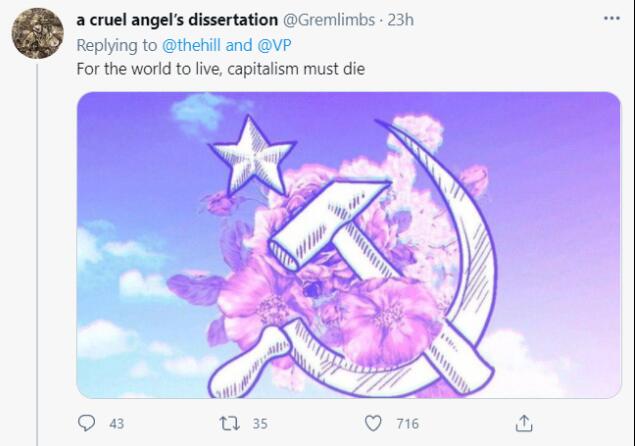The height and width of the screenshot is (446, 635).
Task: Like the tweet with the heart icon
Action: 373,423
